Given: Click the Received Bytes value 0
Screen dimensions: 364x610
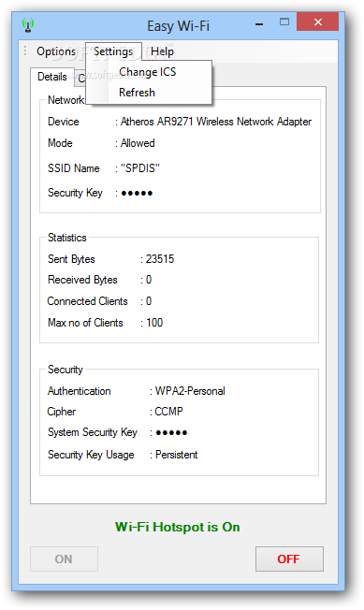Looking at the screenshot, I should 149,280.
